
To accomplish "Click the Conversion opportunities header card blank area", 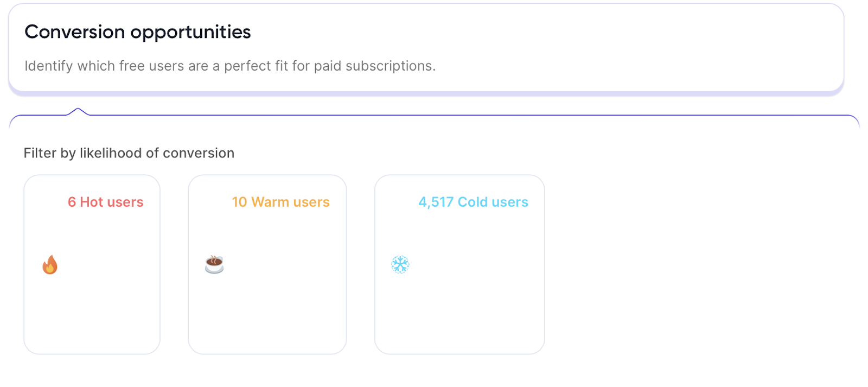I will coord(624,49).
